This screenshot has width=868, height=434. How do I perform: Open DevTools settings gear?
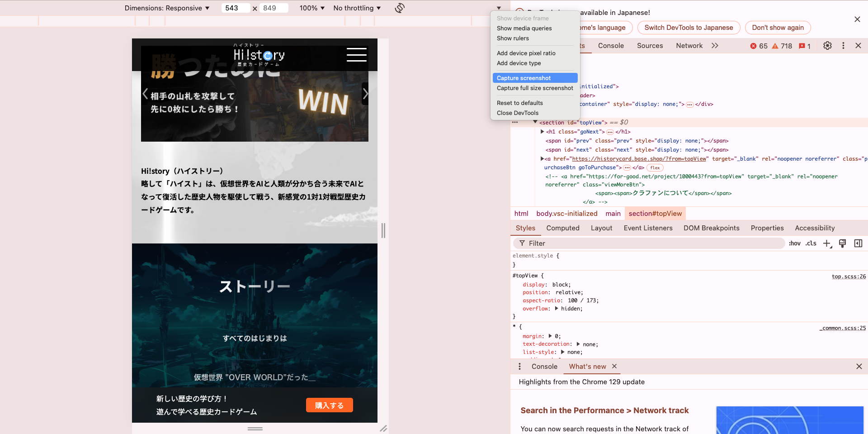point(827,45)
